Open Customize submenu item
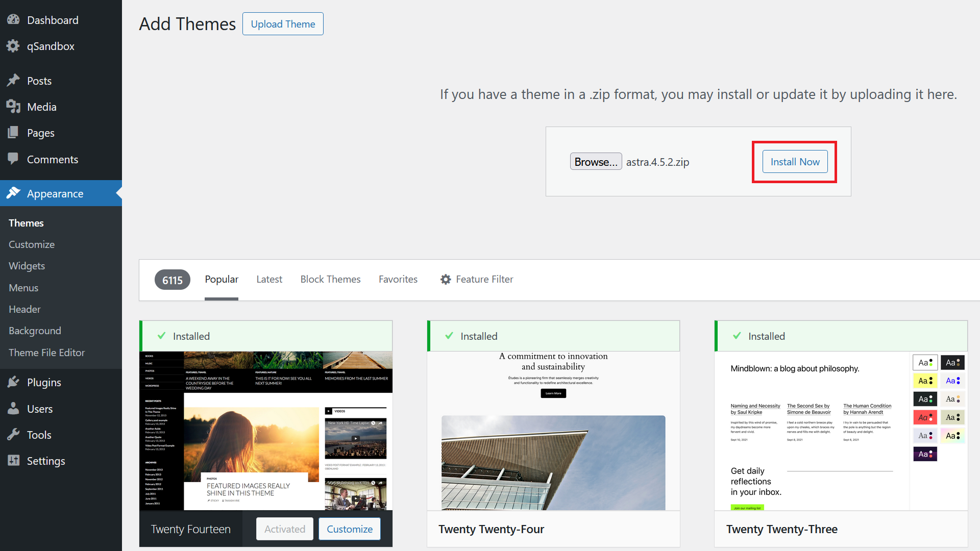Viewport: 980px width, 551px height. (32, 244)
